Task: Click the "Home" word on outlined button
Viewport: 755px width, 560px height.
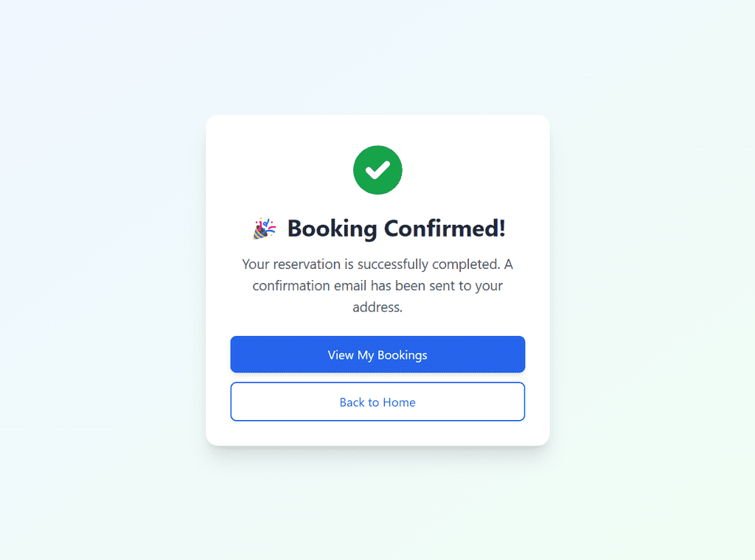Action: 399,402
